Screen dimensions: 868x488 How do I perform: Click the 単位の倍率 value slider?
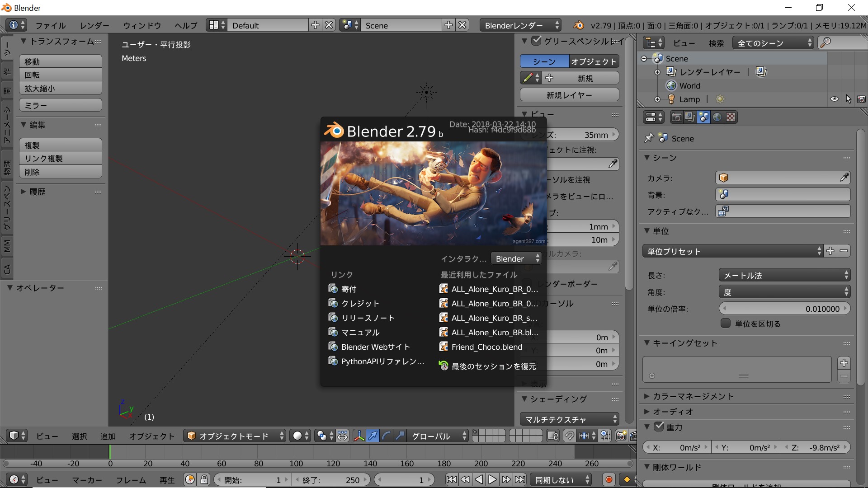click(x=784, y=309)
